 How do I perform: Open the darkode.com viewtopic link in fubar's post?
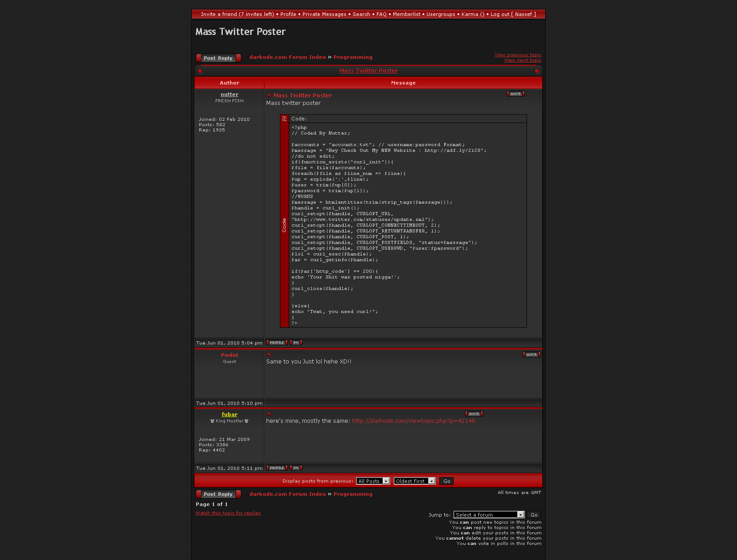[x=413, y=421]
